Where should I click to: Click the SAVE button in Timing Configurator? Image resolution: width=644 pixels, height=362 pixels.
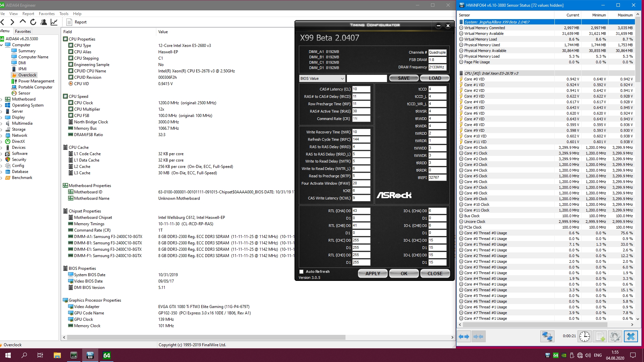[404, 78]
